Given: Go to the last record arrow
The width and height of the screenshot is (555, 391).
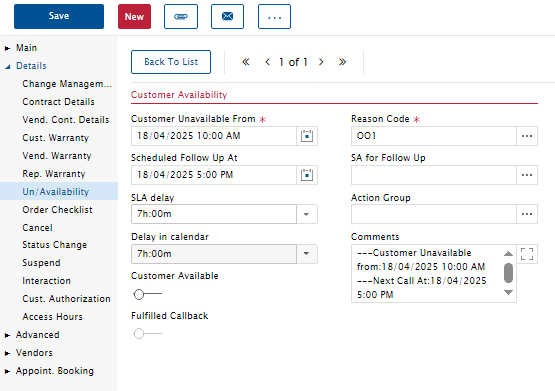Looking at the screenshot, I should pyautogui.click(x=342, y=62).
